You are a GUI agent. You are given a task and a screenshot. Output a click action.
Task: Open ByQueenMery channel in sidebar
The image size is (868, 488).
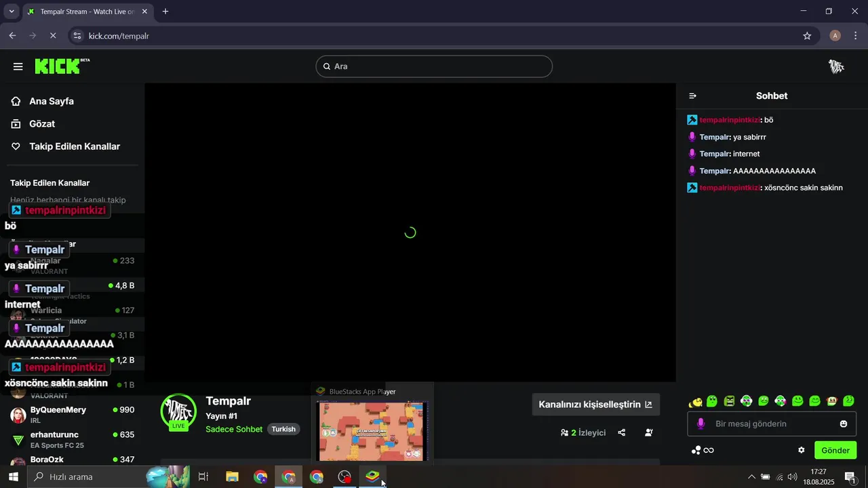point(72,415)
